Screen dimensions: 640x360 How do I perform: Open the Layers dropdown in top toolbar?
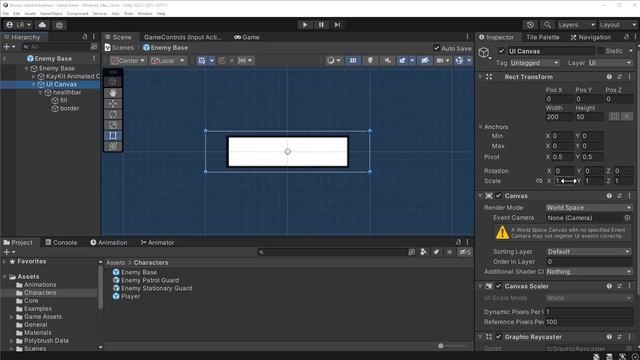click(x=576, y=25)
